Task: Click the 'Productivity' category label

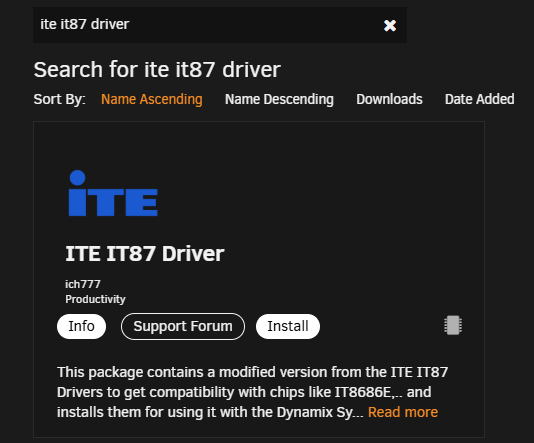Action: (x=95, y=299)
